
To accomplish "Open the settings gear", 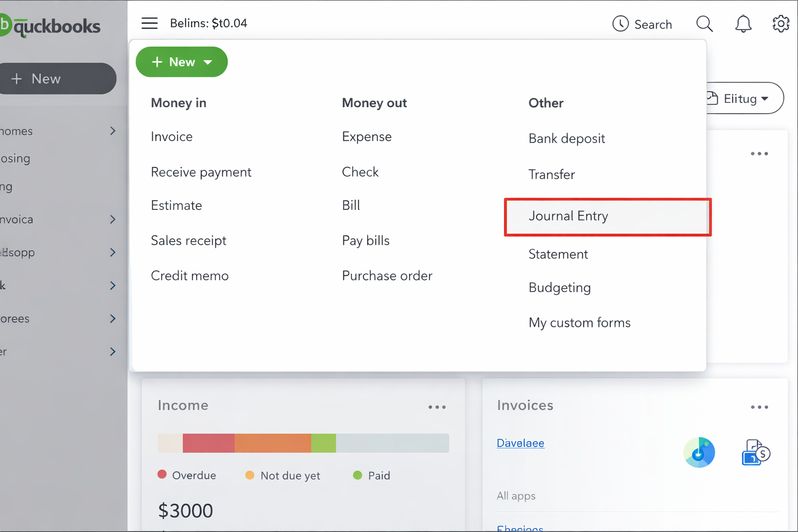I will [x=780, y=23].
